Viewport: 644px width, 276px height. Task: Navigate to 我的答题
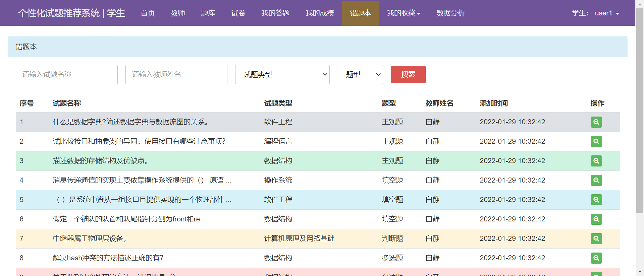(x=275, y=13)
